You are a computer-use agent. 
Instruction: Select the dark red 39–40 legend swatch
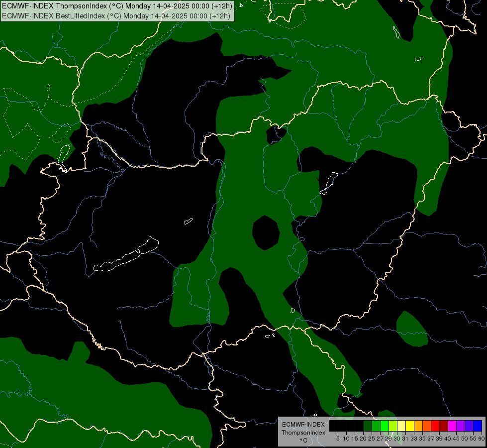pyautogui.click(x=444, y=426)
